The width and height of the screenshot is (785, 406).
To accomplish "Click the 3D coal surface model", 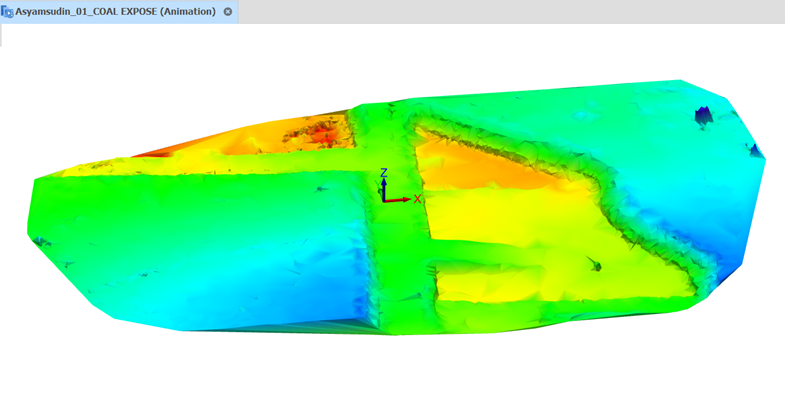I will 396,208.
